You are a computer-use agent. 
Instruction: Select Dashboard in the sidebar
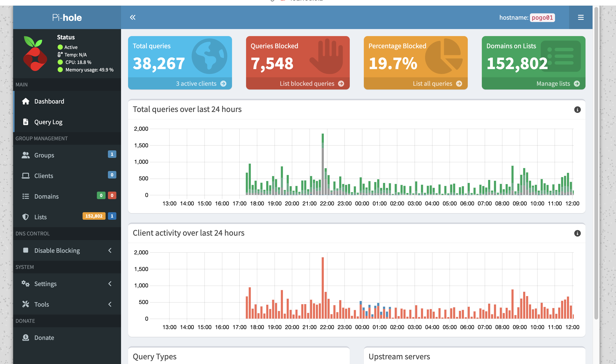tap(49, 101)
